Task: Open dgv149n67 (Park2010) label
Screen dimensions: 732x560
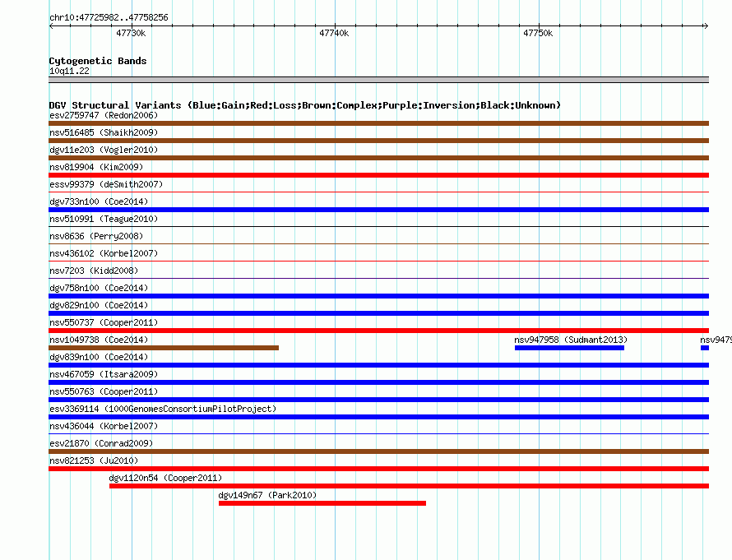Action: pyautogui.click(x=267, y=495)
